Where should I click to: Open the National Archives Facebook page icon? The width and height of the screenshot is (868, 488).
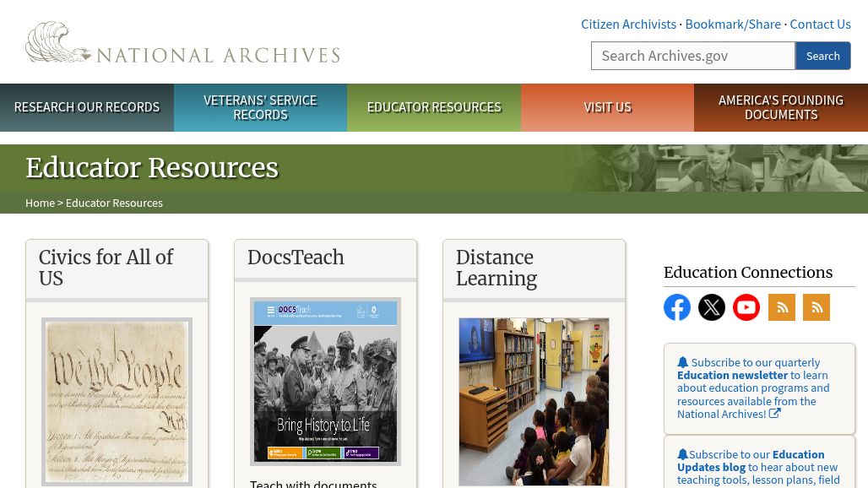(x=677, y=307)
